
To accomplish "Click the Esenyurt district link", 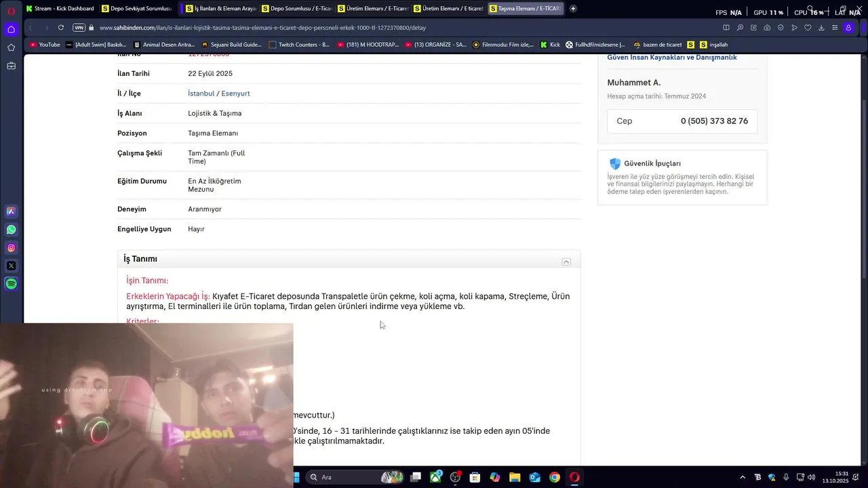I will click(235, 94).
